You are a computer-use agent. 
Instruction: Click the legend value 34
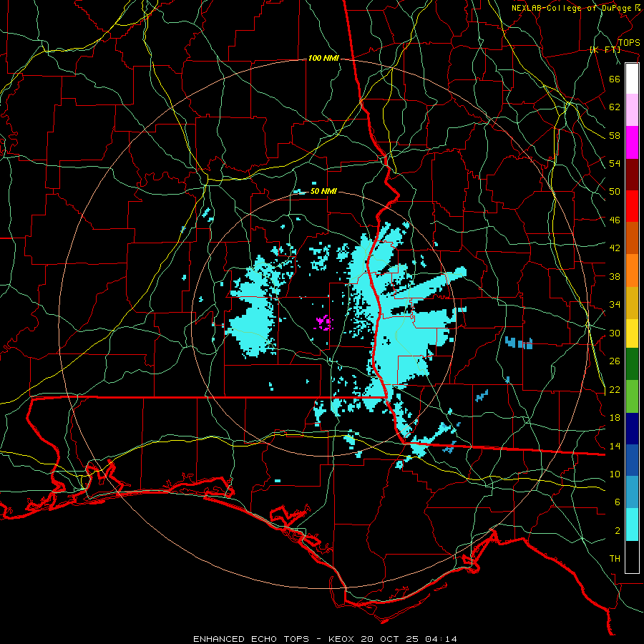[615, 305]
